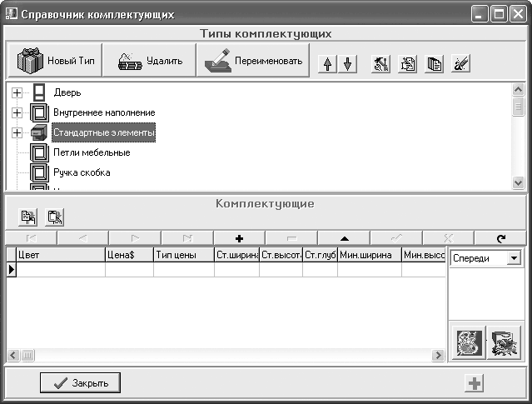Click the Закрыть button
532x404 pixels.
[x=80, y=383]
